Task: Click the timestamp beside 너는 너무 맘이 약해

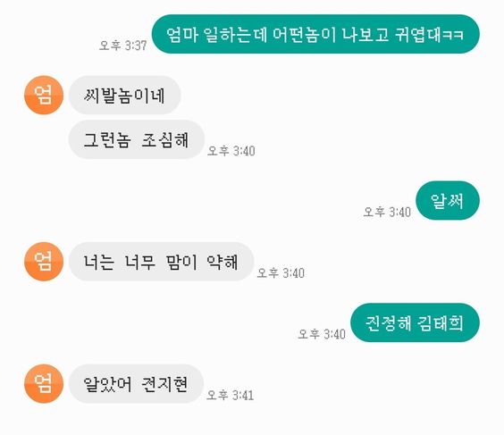Action: [281, 272]
